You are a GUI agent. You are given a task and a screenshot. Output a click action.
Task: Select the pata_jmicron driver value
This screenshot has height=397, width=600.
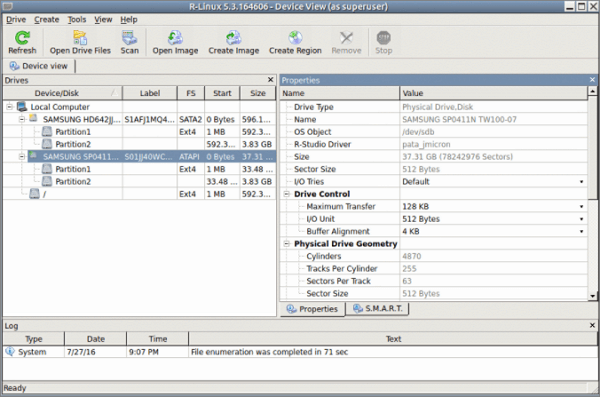(x=426, y=144)
